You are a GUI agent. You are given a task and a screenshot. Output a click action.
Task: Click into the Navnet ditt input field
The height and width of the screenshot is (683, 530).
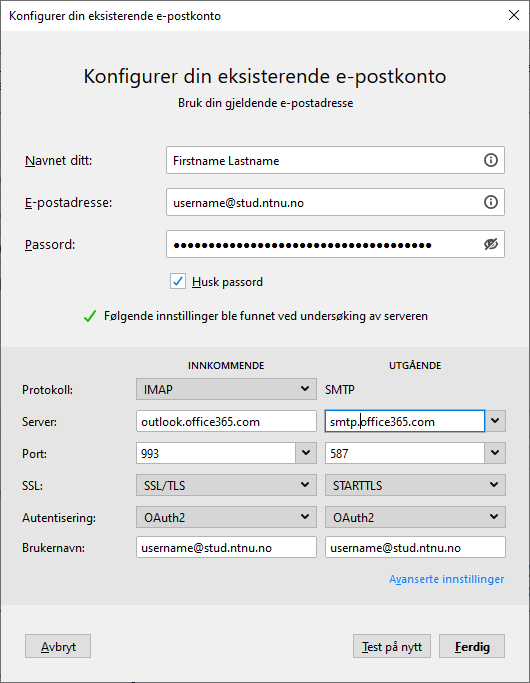coord(324,160)
